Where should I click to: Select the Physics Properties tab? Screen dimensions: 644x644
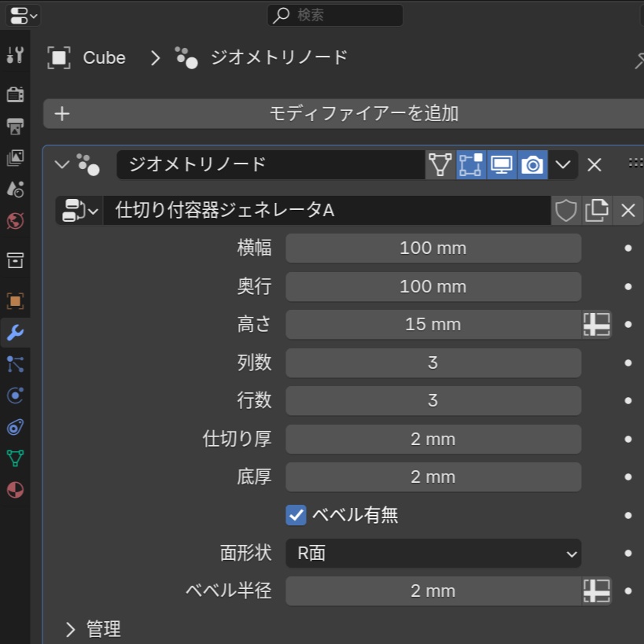click(x=16, y=395)
